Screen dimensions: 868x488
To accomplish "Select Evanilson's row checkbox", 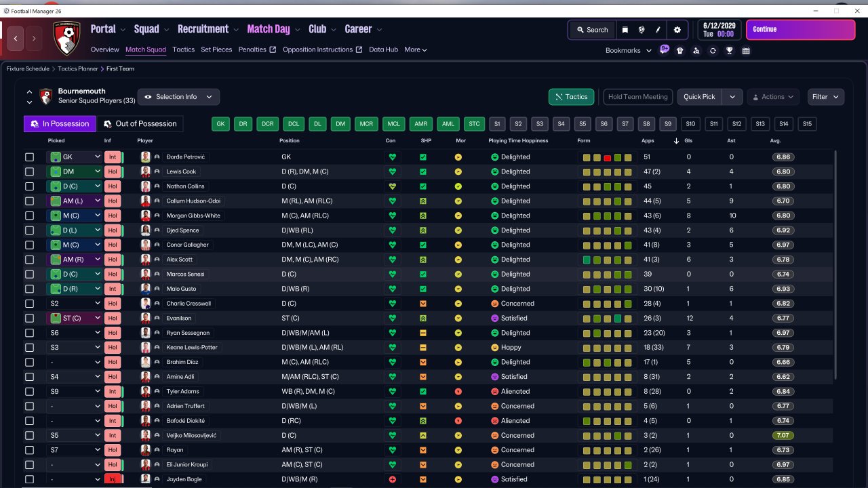I will coord(29,318).
